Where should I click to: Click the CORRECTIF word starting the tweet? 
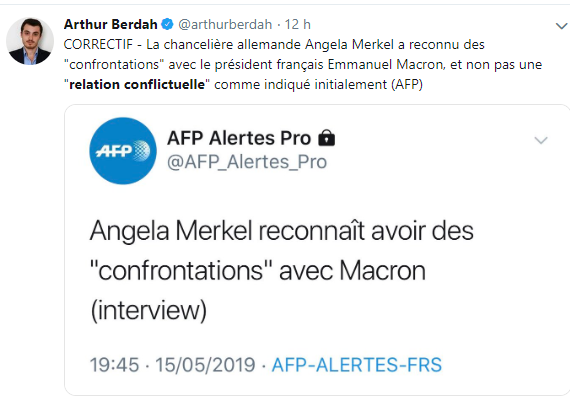click(x=98, y=44)
